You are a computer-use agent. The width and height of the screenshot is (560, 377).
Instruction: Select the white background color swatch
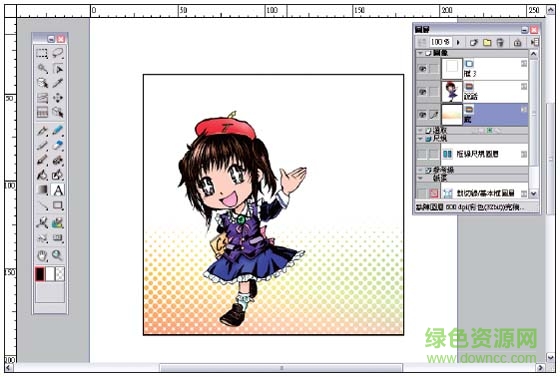click(x=50, y=274)
